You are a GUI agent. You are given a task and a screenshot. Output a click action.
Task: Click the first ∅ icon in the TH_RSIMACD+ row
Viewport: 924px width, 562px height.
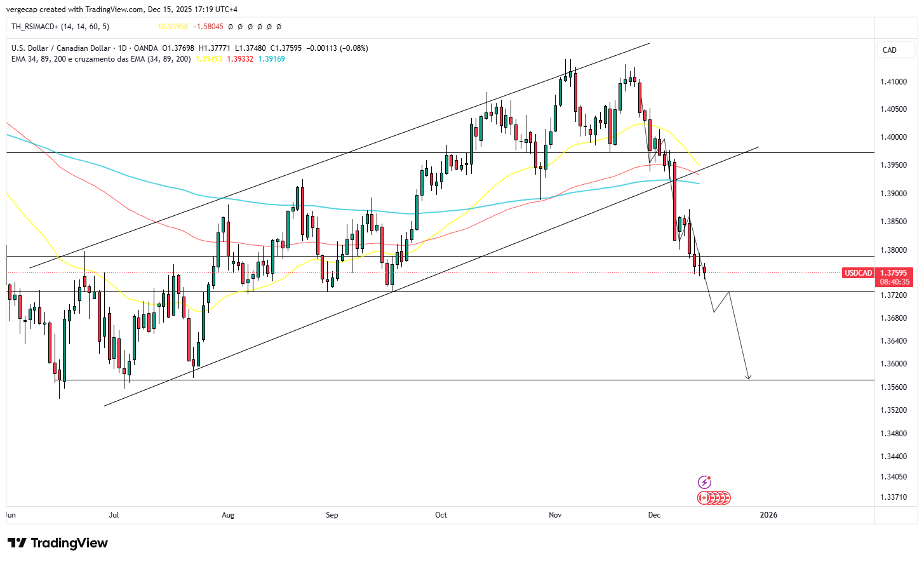(x=229, y=27)
